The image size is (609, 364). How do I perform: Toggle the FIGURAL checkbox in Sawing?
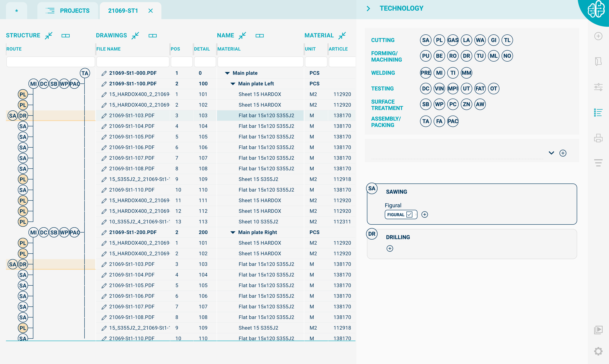[x=409, y=215]
